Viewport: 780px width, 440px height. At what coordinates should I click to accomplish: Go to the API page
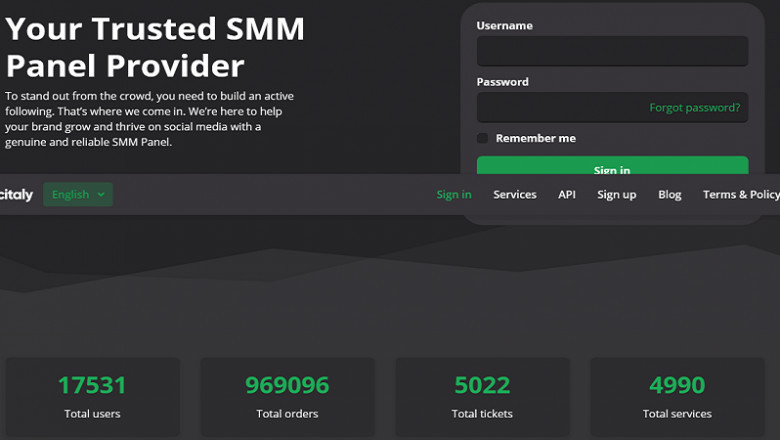[567, 195]
